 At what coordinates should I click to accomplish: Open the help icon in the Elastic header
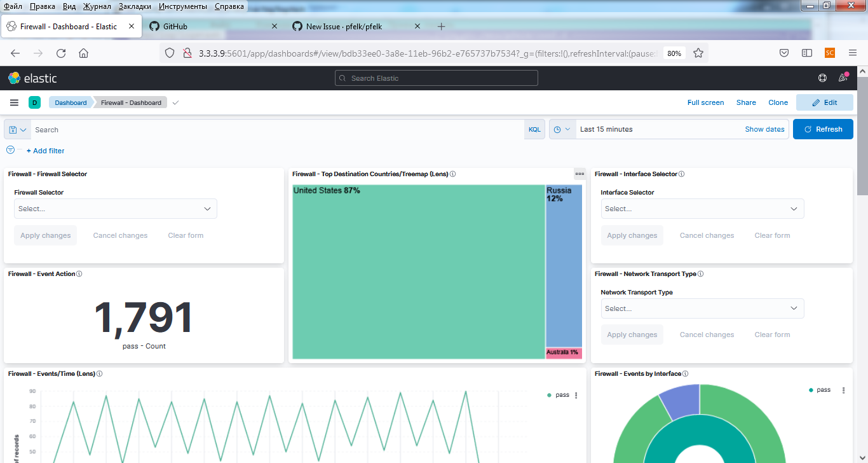coord(822,78)
